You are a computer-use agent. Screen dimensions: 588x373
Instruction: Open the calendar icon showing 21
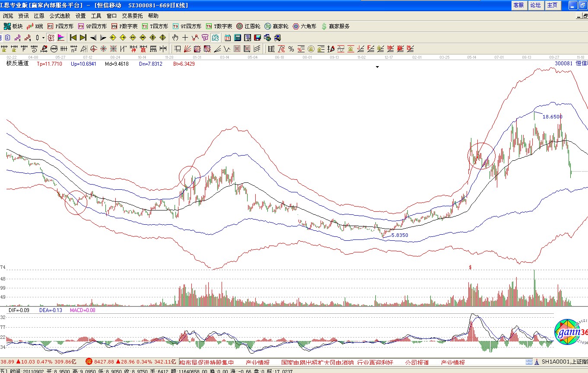coord(227,38)
